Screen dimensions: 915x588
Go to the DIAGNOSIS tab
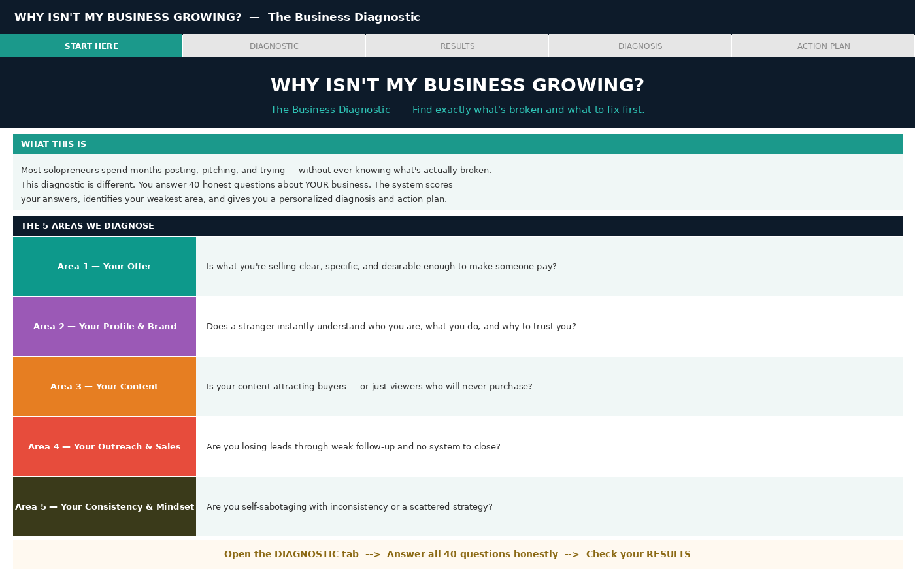pyautogui.click(x=640, y=46)
